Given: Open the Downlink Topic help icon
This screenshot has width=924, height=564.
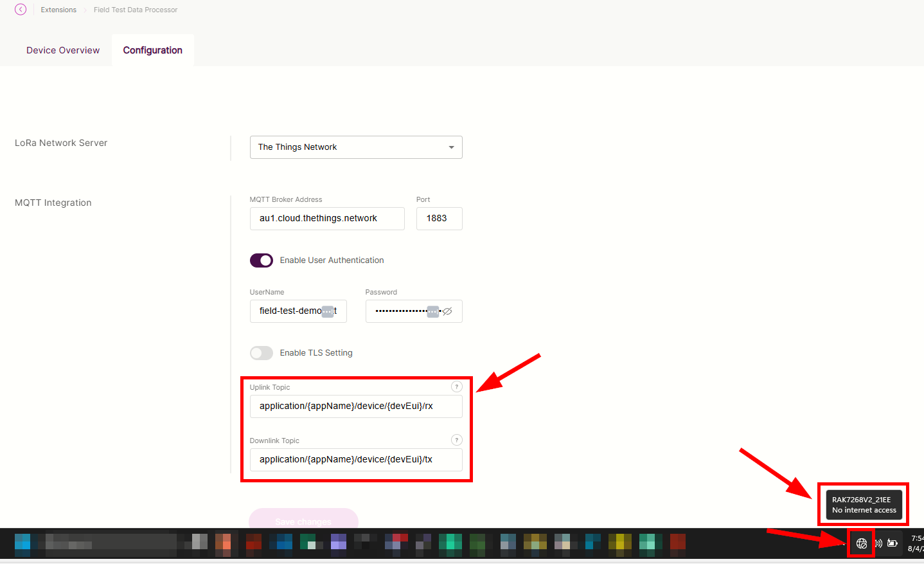Looking at the screenshot, I should 456,440.
